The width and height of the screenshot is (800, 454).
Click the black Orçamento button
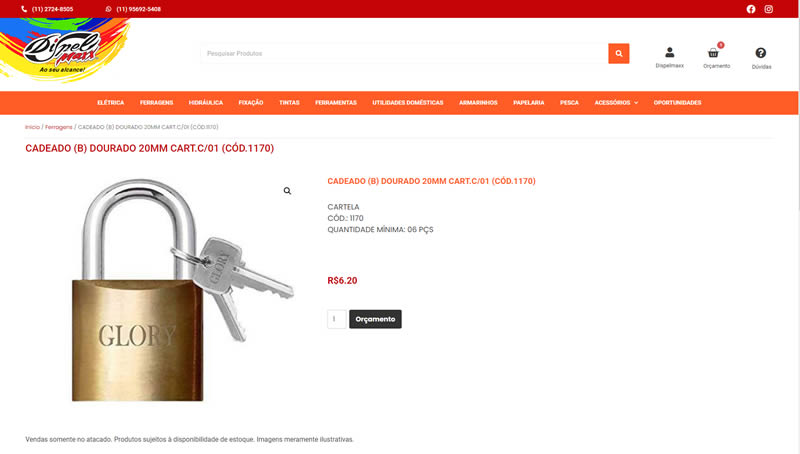[x=375, y=319]
